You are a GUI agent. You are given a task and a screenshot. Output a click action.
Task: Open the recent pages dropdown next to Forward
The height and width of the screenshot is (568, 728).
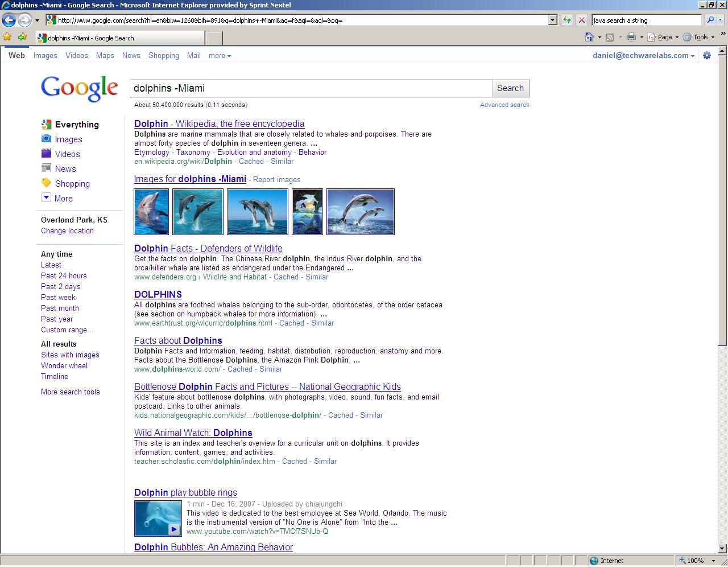click(x=38, y=20)
